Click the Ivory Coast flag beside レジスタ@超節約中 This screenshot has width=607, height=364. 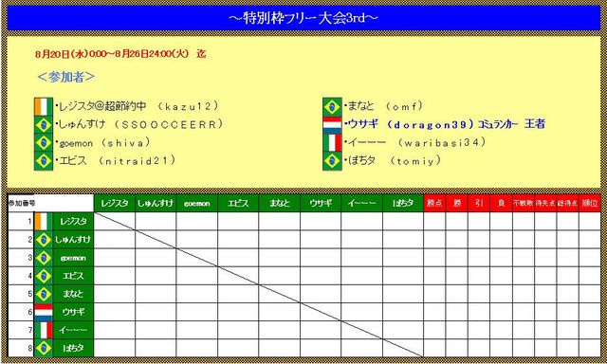(44, 106)
